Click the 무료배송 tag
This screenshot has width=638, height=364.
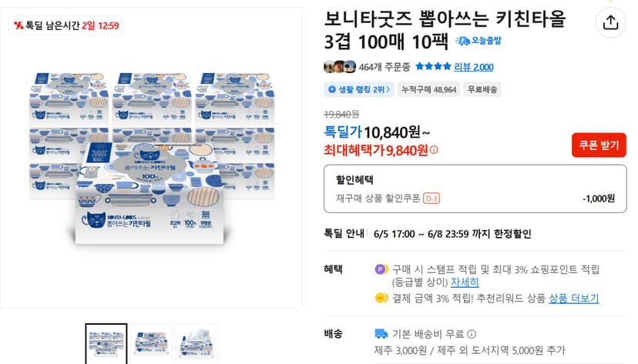(x=482, y=89)
